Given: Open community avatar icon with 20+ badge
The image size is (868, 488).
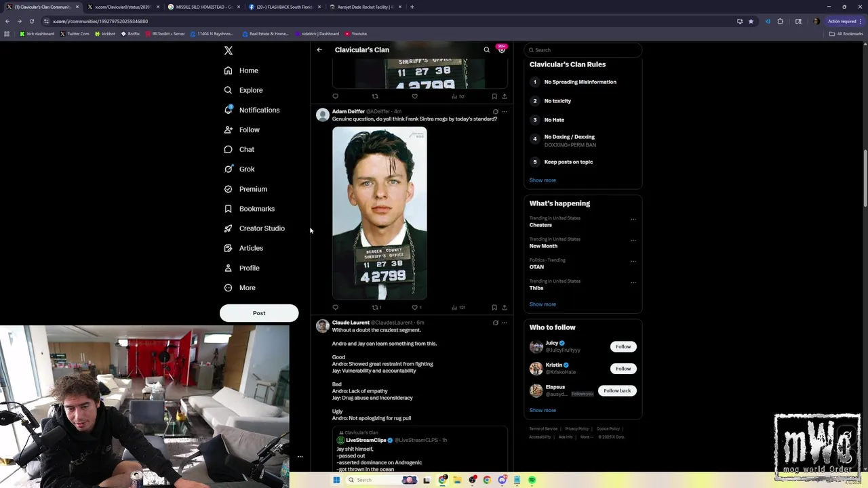Looking at the screenshot, I should pos(501,49).
